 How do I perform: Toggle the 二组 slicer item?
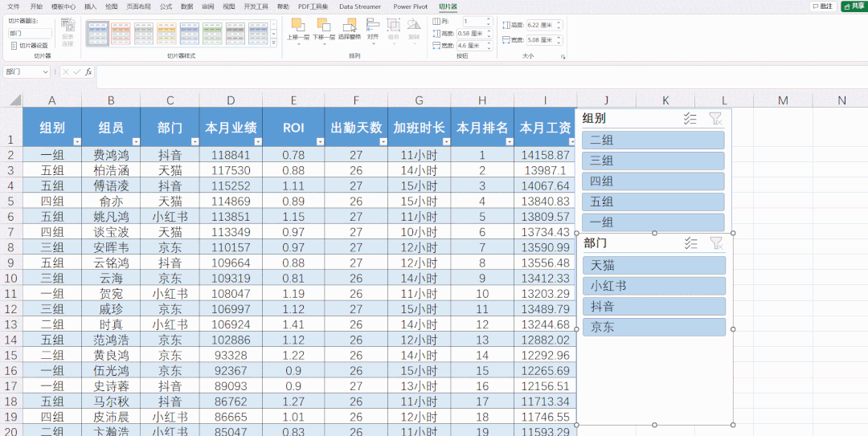(653, 140)
